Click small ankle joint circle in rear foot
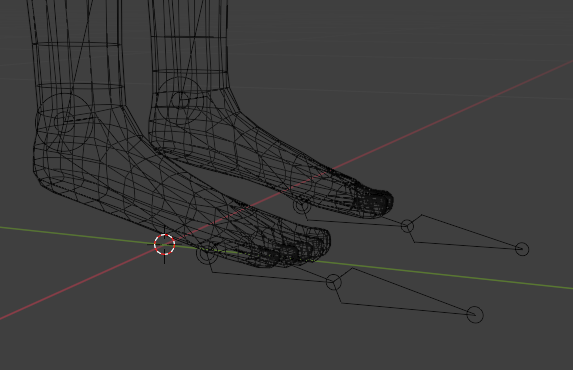This screenshot has width=573, height=370. point(180,100)
